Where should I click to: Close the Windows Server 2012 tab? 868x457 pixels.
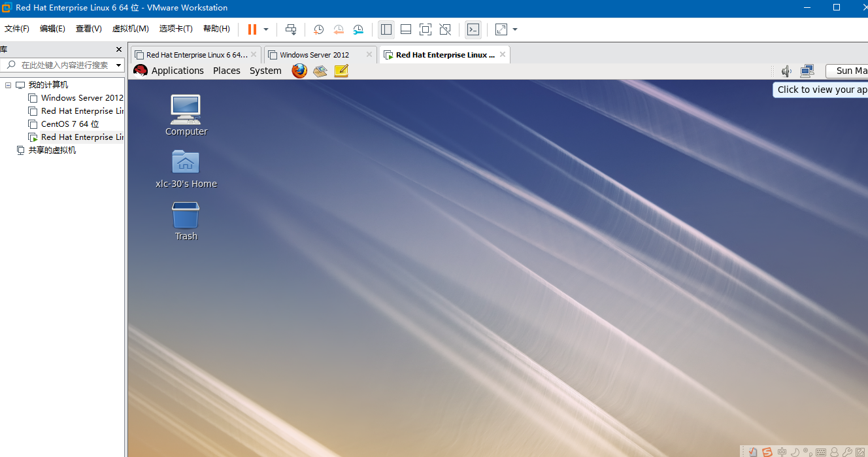click(369, 54)
